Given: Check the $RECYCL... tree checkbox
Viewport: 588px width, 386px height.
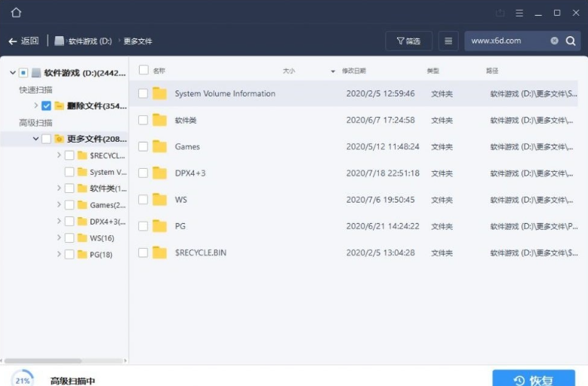Looking at the screenshot, I should point(69,155).
